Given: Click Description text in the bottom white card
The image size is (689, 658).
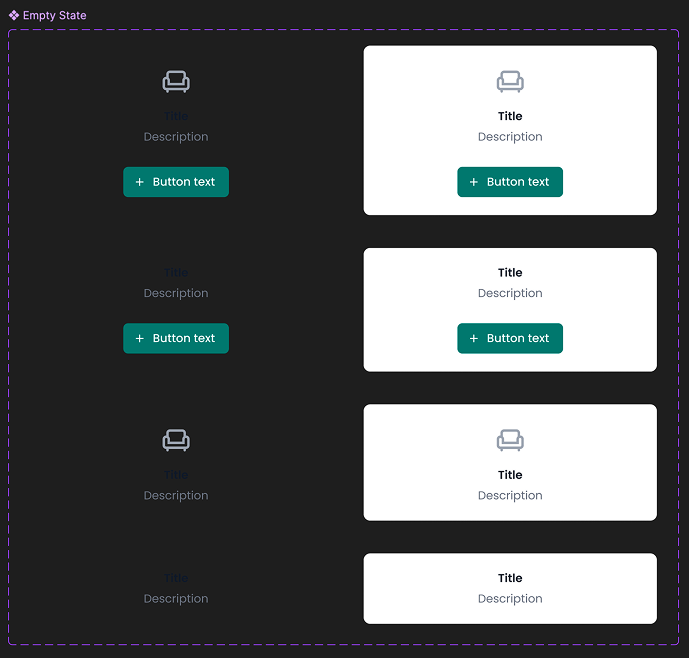Looking at the screenshot, I should coord(510,599).
